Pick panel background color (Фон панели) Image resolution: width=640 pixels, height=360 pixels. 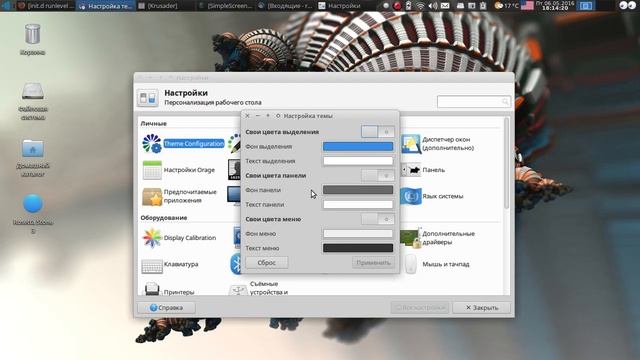pos(358,190)
